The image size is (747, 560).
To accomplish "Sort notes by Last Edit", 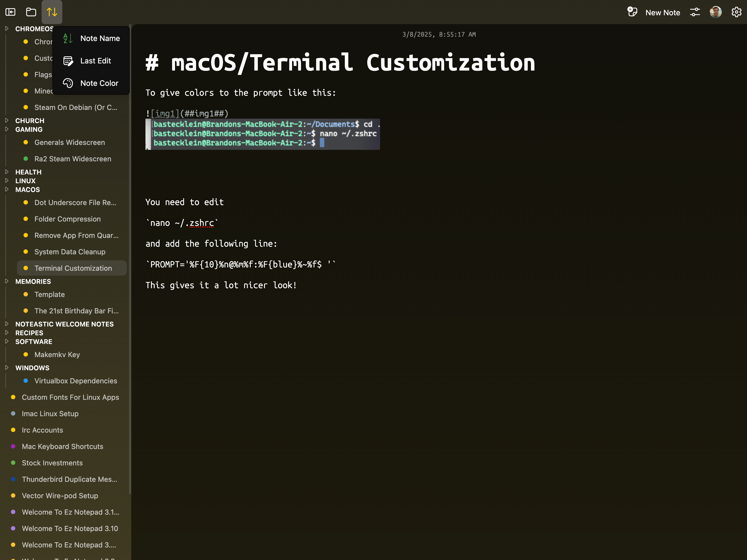I will [x=91, y=61].
